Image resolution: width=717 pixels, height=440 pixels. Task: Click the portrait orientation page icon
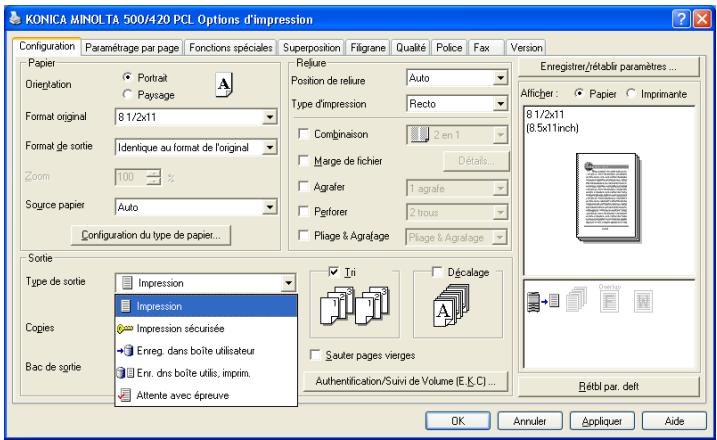224,85
